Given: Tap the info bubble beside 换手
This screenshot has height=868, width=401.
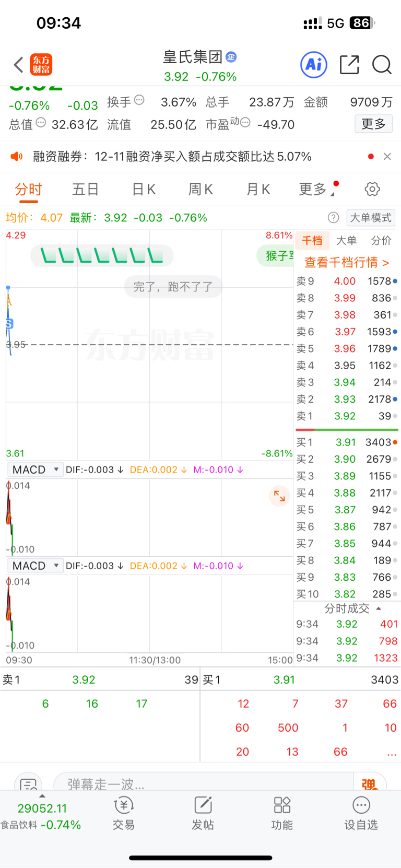Looking at the screenshot, I should click(x=139, y=100).
